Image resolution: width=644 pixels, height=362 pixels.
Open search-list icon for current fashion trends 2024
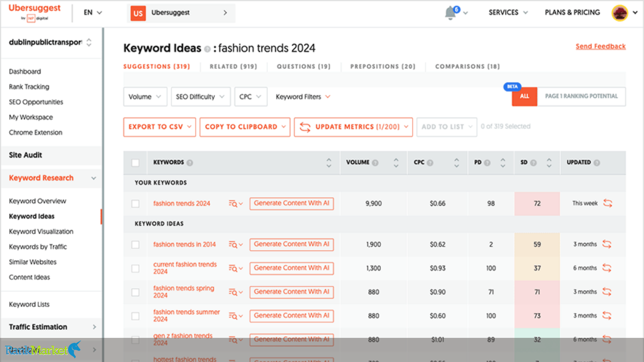[x=235, y=268]
